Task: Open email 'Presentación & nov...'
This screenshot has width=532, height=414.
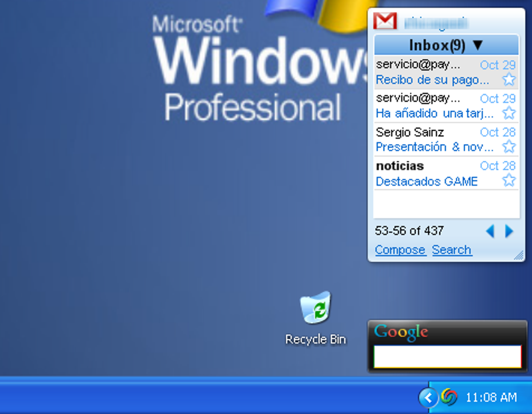Action: (434, 147)
